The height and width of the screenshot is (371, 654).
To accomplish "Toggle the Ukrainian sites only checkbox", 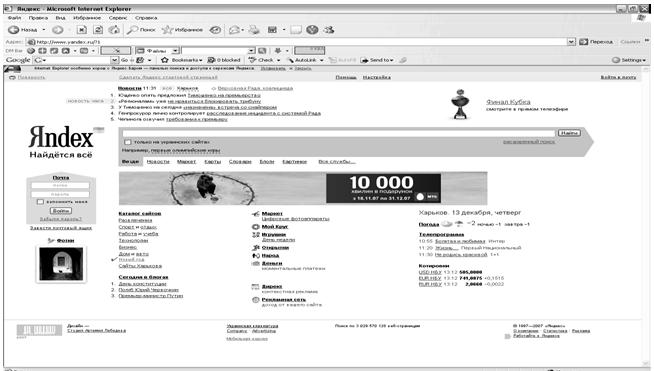I will 128,142.
